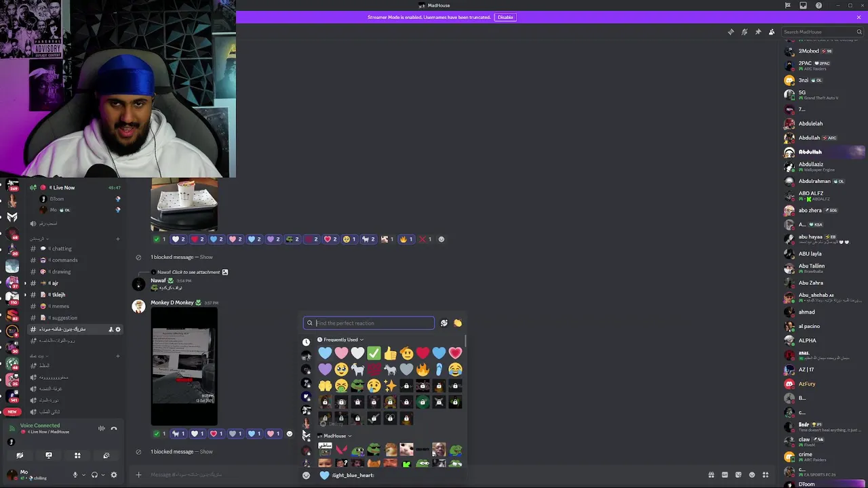Image resolution: width=868 pixels, height=488 pixels.
Task: Open skin tone clapping hands selector
Action: [x=458, y=323]
